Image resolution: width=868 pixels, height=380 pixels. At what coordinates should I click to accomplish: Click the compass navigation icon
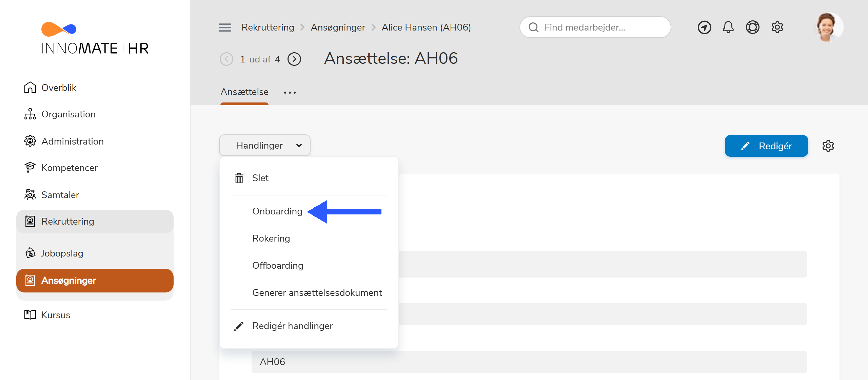point(704,27)
